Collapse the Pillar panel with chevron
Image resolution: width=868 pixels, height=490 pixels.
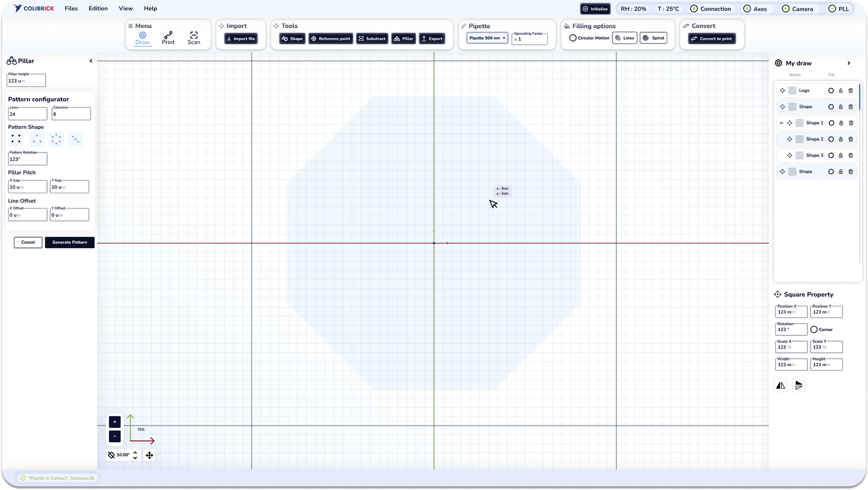[x=91, y=61]
